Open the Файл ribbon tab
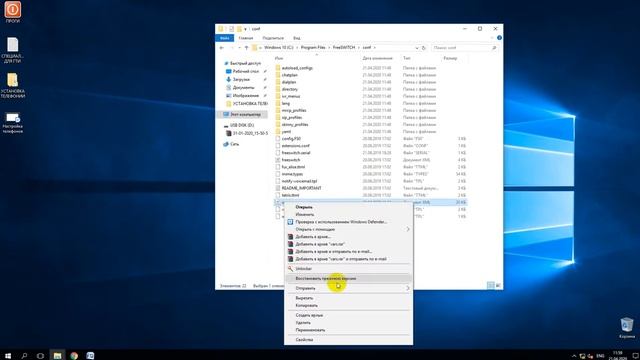Viewport: 640px width, 360px height. click(224, 38)
